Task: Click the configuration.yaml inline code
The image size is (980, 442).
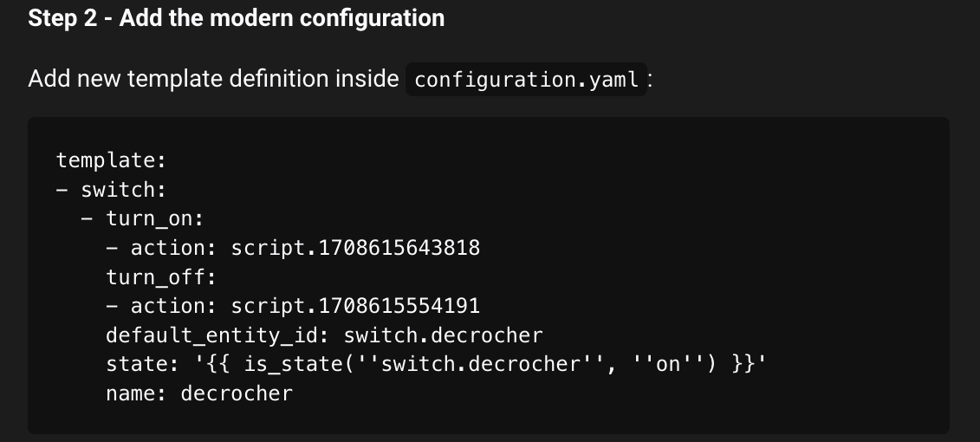Action: click(526, 80)
